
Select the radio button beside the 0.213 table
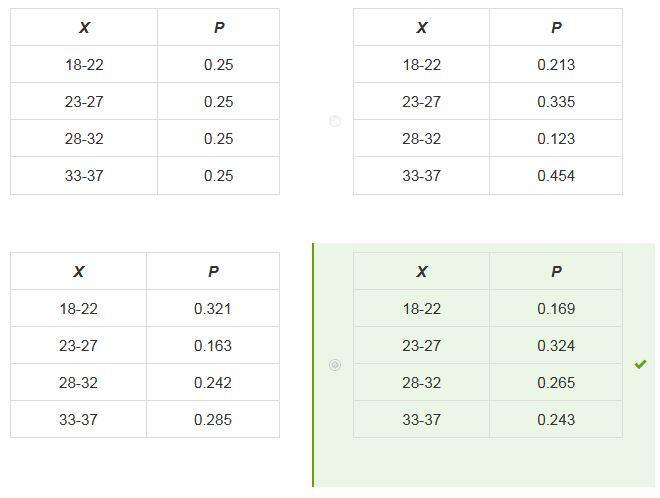[335, 121]
